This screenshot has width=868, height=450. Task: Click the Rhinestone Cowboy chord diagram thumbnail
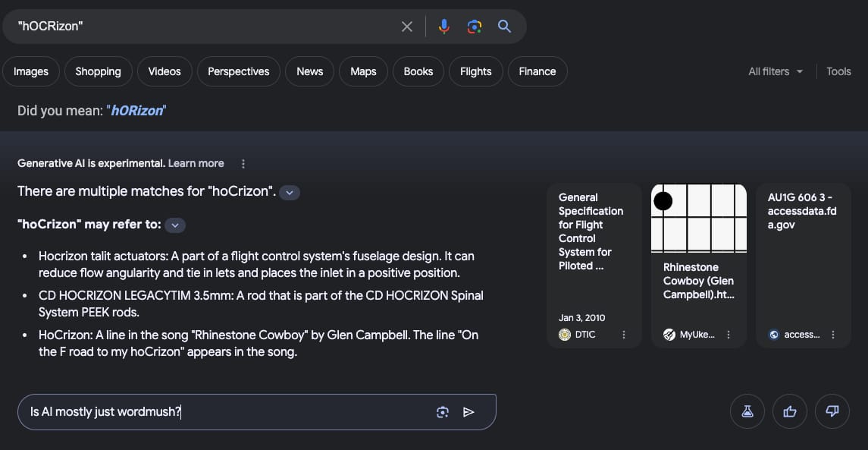pos(699,219)
